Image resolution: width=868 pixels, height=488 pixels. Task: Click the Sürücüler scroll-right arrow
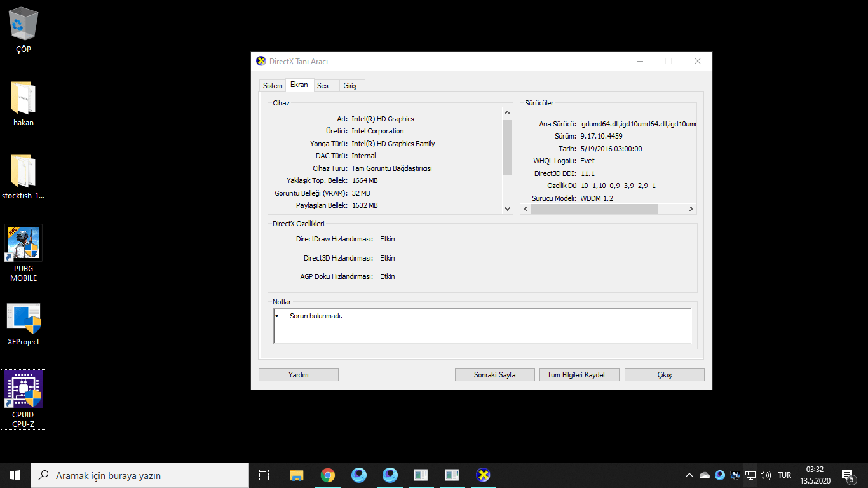(691, 208)
